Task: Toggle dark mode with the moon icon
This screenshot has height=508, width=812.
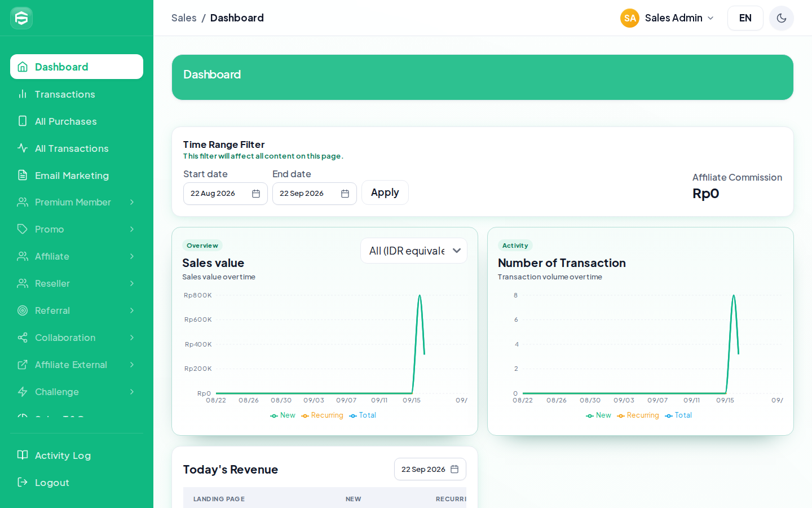Action: [782, 18]
